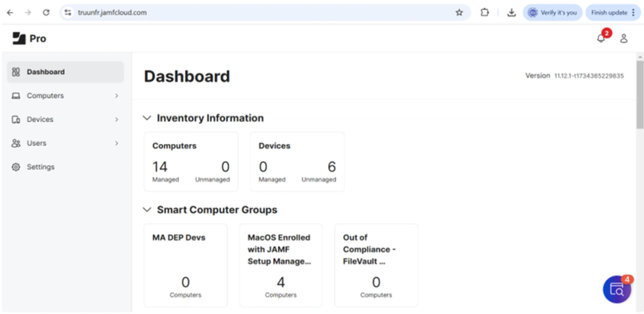The image size is (644, 314).
Task: Go back with browser back arrow
Action: pyautogui.click(x=10, y=13)
